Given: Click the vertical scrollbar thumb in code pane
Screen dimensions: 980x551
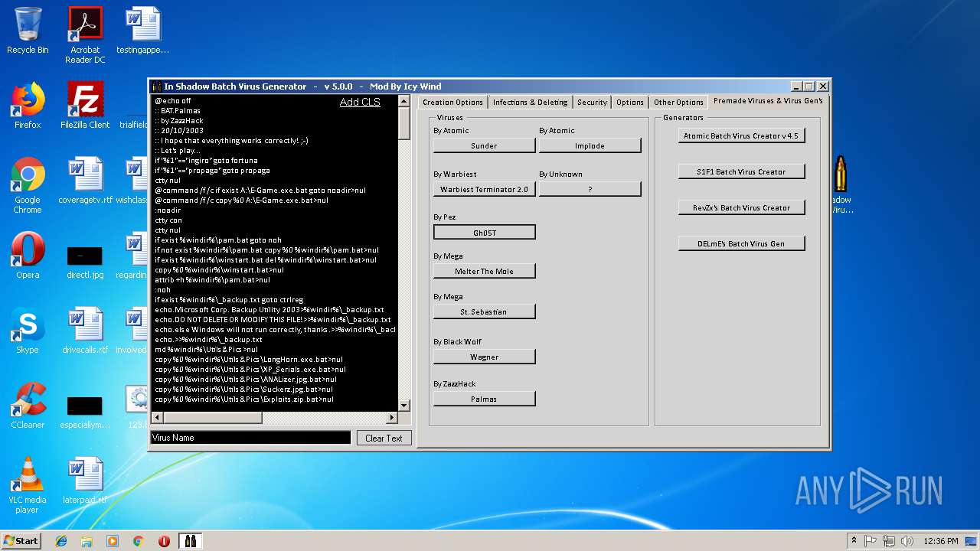Looking at the screenshot, I should 404,123.
